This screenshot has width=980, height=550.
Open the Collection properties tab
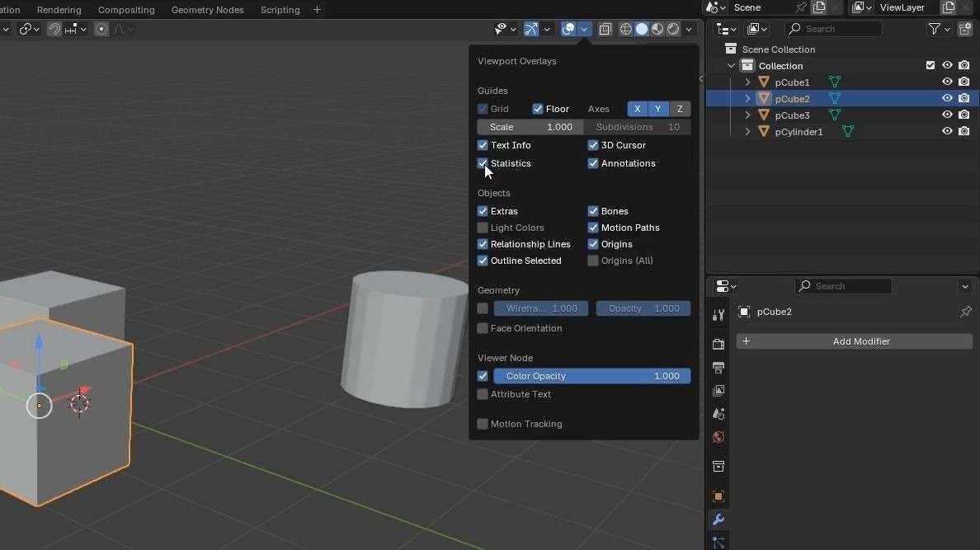click(719, 466)
